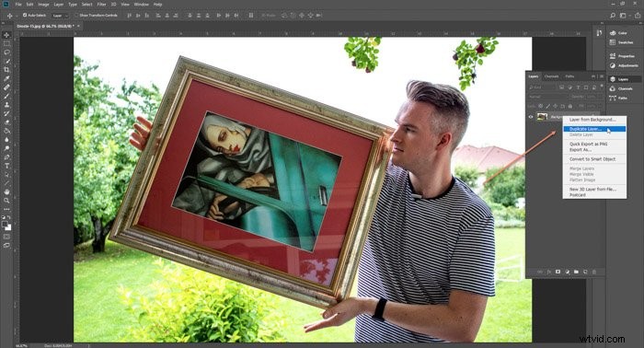Click the background color swatch

[8, 227]
